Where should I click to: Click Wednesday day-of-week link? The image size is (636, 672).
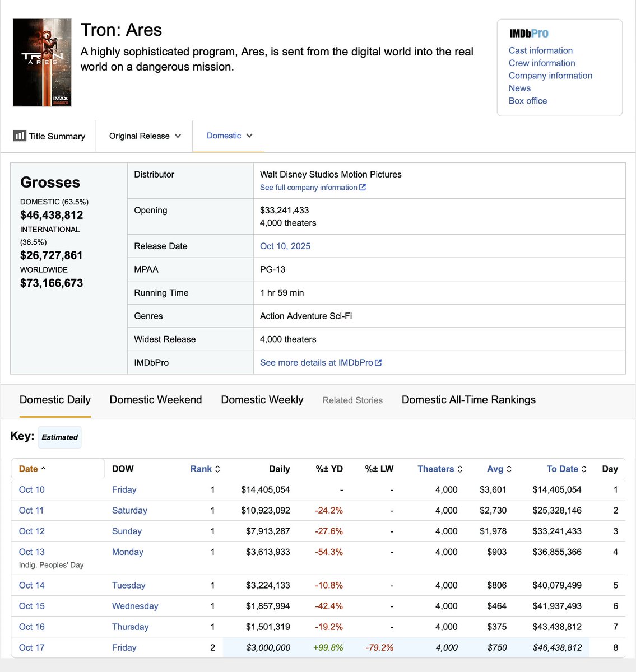click(x=135, y=606)
